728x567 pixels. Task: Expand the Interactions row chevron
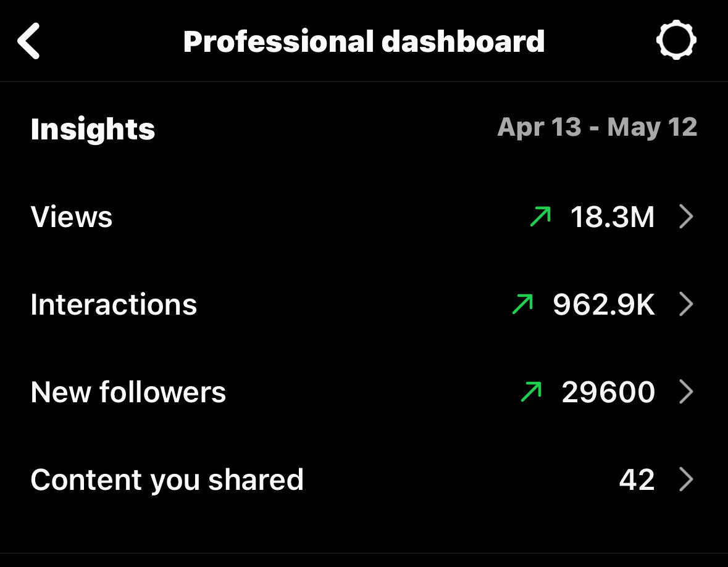[686, 304]
